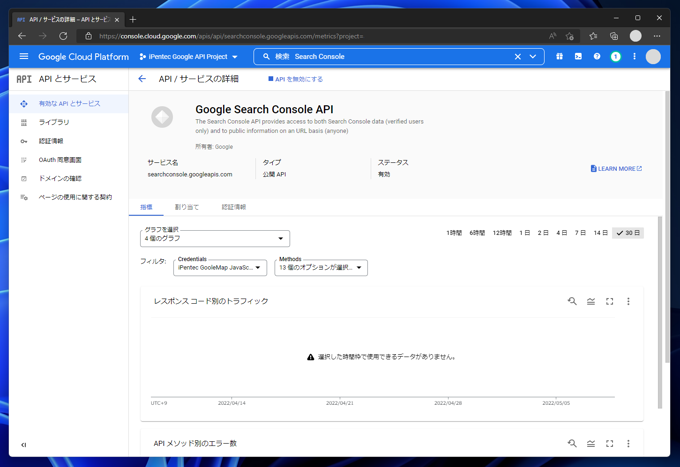Viewport: 680px width, 467px height.
Task: Select the 4日 time range
Action: coord(562,233)
